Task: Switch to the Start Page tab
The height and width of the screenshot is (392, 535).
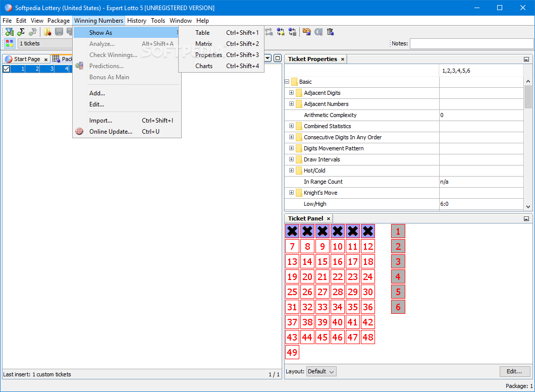Action: click(27, 59)
